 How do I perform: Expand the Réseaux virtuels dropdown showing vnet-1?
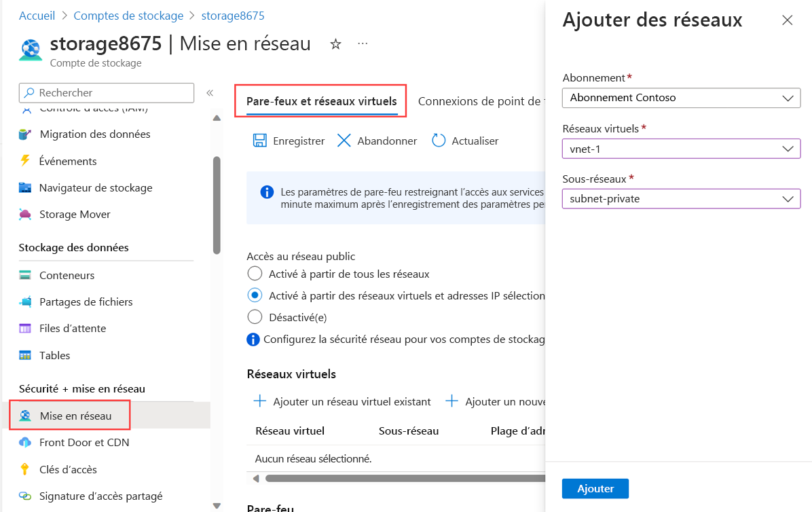[x=681, y=149]
